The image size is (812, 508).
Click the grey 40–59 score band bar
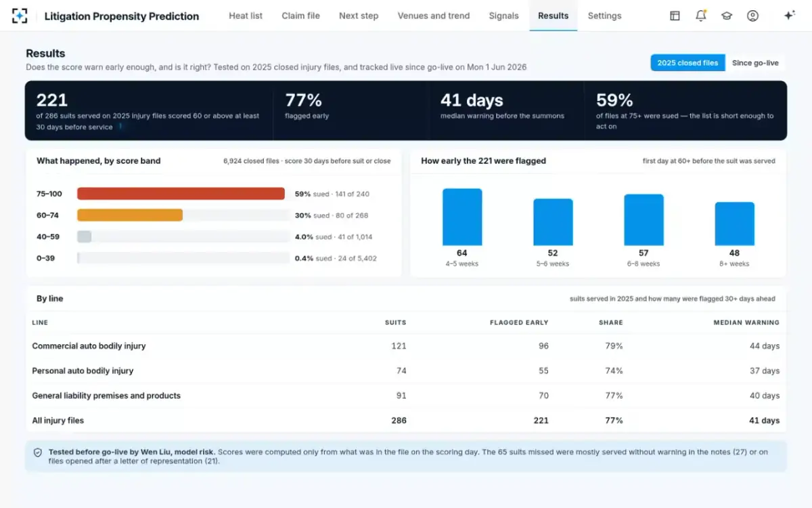pos(84,237)
